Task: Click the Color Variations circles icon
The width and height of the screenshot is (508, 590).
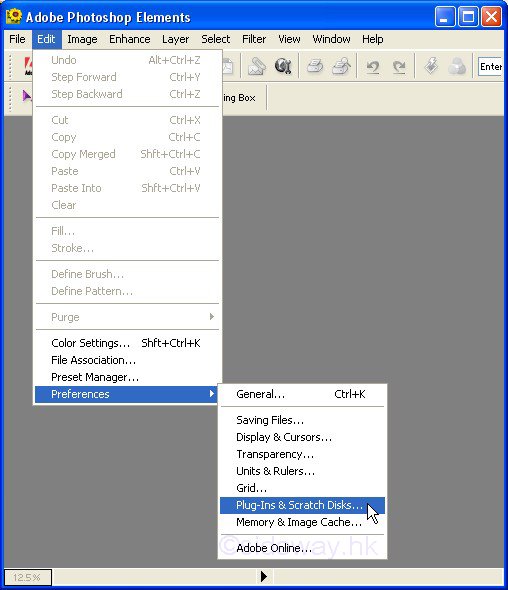Action: [x=457, y=67]
